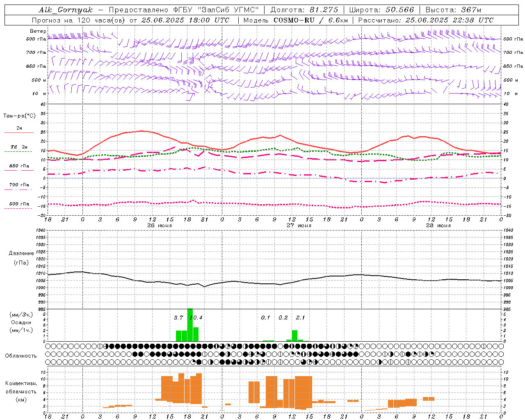Click '1040' on the left pressure axis

click(41, 231)
